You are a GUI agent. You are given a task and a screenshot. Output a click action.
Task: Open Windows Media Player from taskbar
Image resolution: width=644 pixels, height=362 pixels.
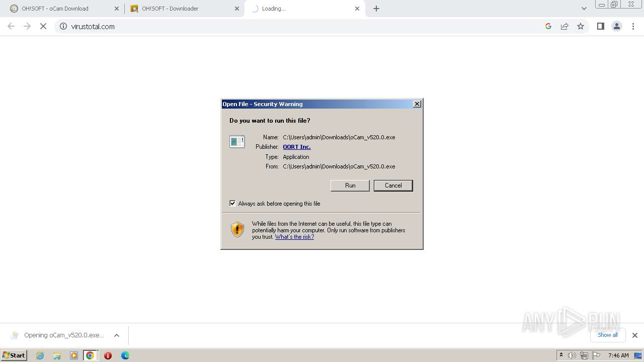[74, 355]
